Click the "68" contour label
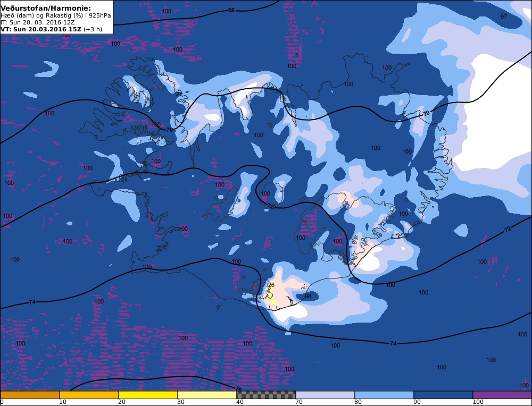 (x=231, y=11)
